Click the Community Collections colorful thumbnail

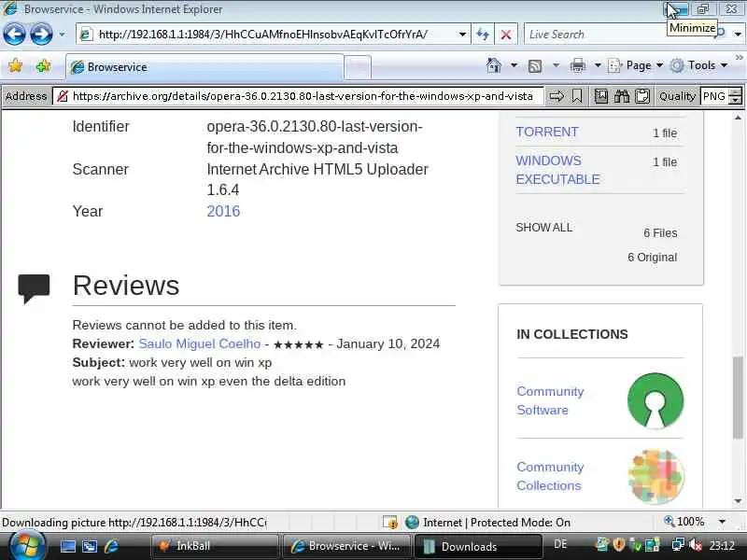coord(656,476)
